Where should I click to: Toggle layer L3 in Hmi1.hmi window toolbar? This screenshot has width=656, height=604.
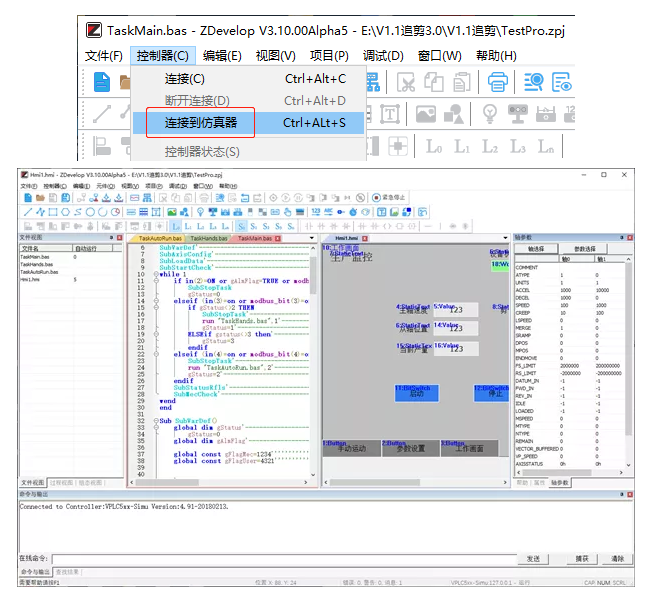(x=213, y=226)
